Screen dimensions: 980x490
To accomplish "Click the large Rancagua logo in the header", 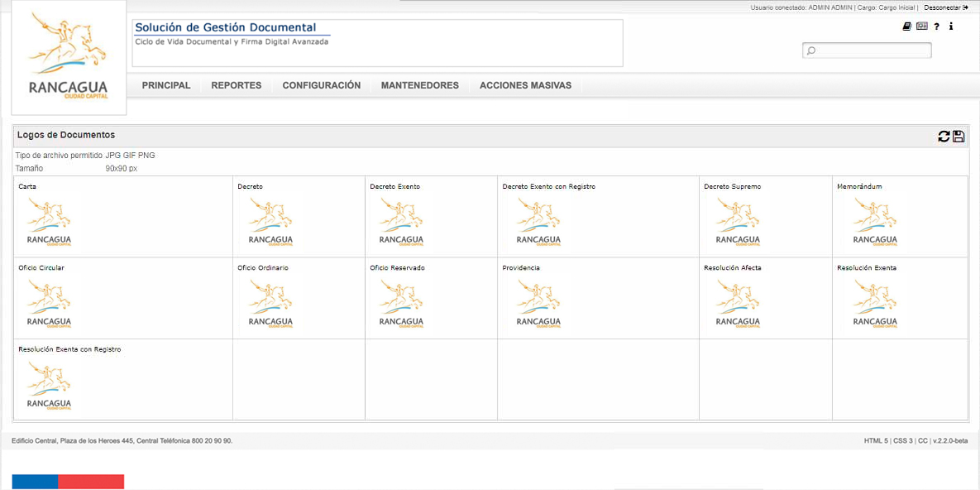I will tap(69, 58).
